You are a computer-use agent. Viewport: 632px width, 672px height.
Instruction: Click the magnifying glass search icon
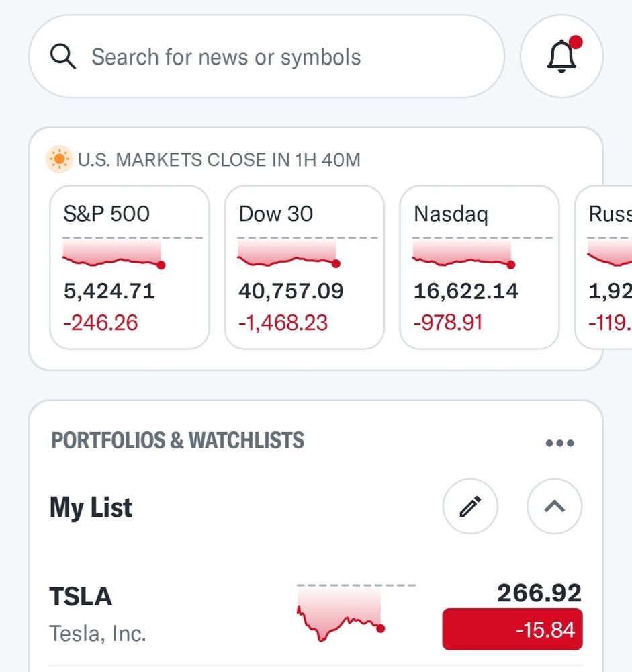tap(63, 56)
